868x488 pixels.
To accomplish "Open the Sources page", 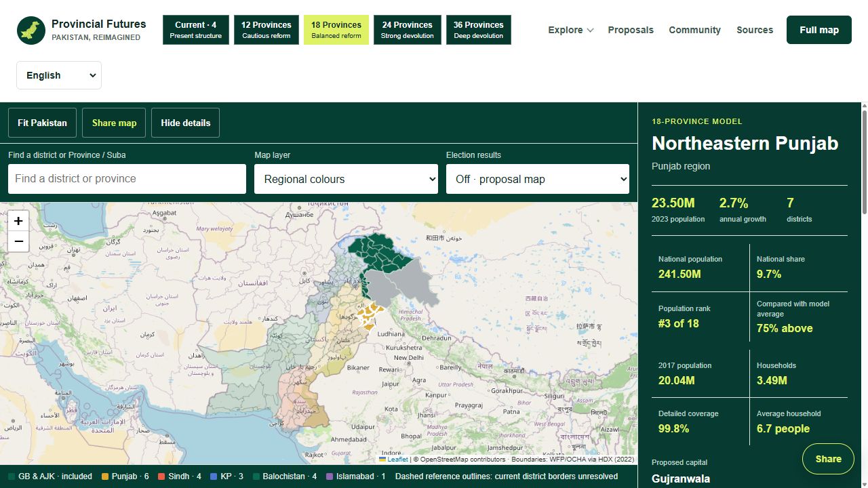I will pos(755,30).
